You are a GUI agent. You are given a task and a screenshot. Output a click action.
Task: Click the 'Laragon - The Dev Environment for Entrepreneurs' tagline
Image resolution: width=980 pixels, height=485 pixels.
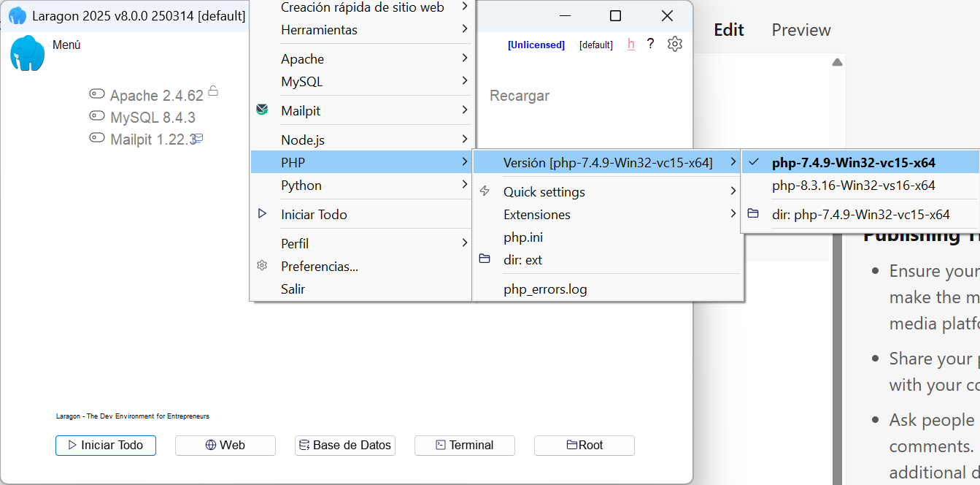point(133,416)
